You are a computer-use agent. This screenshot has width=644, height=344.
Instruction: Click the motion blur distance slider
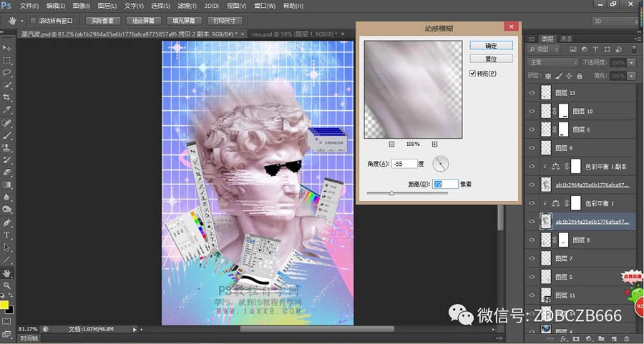[x=407, y=193]
